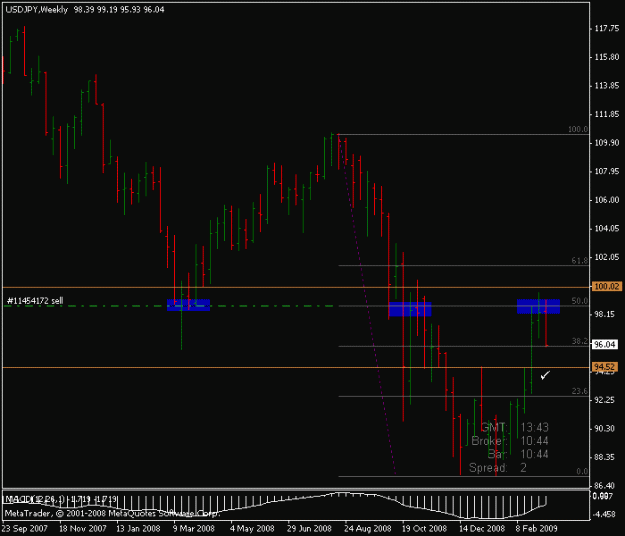Click the 115.80 price scale label

pyautogui.click(x=607, y=57)
